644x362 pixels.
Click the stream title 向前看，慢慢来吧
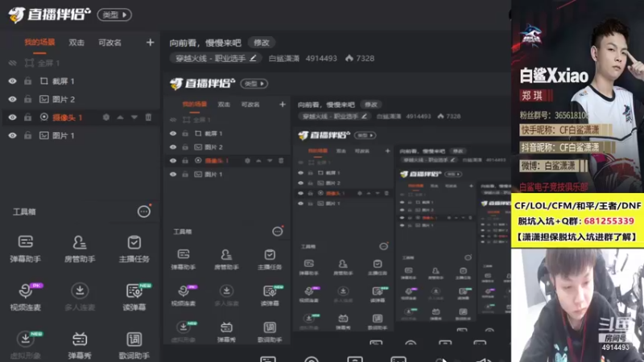pyautogui.click(x=205, y=43)
